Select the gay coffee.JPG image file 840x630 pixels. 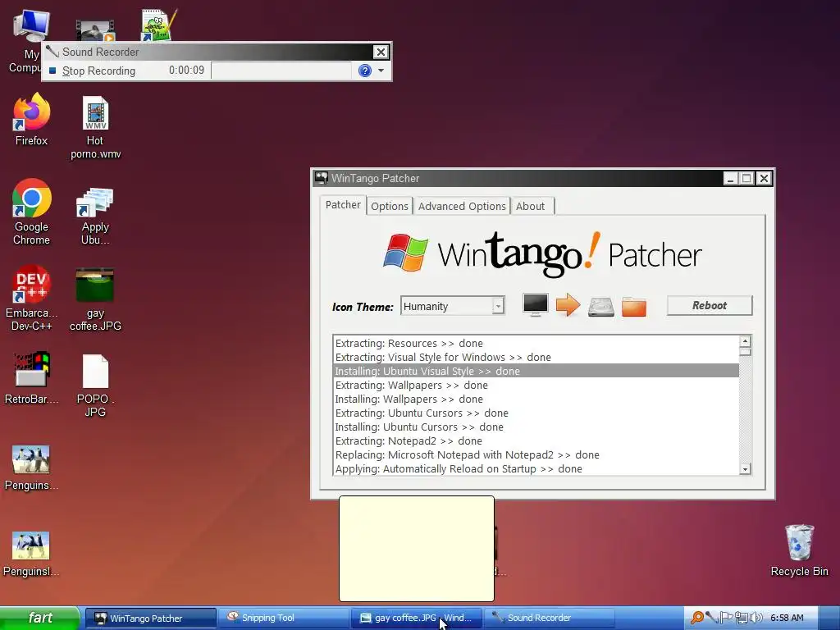[x=95, y=300]
